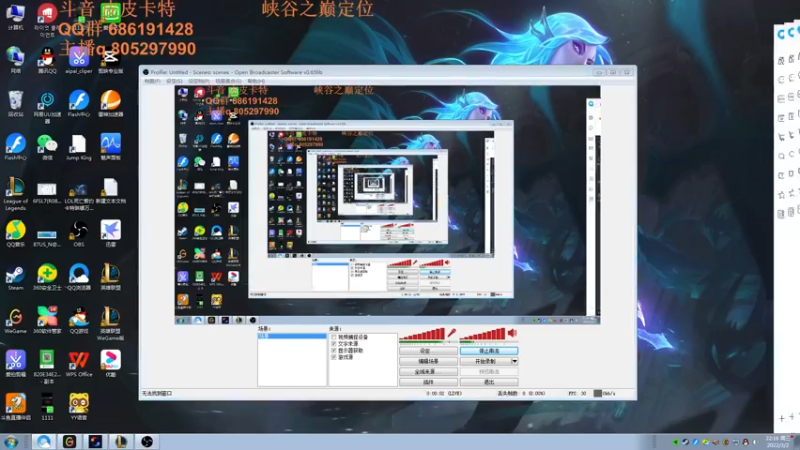Enable the 视频捕捉设备 source checkbox
This screenshot has height=450, width=800.
334,338
